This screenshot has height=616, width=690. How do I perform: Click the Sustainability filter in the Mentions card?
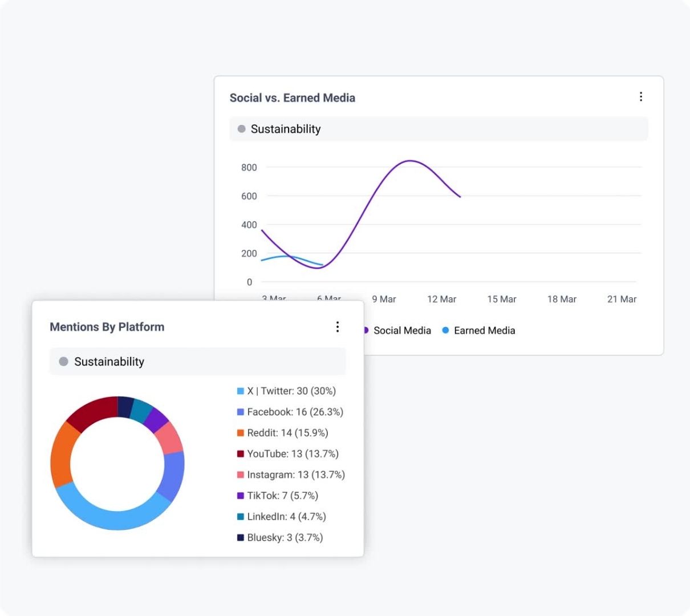coord(197,362)
